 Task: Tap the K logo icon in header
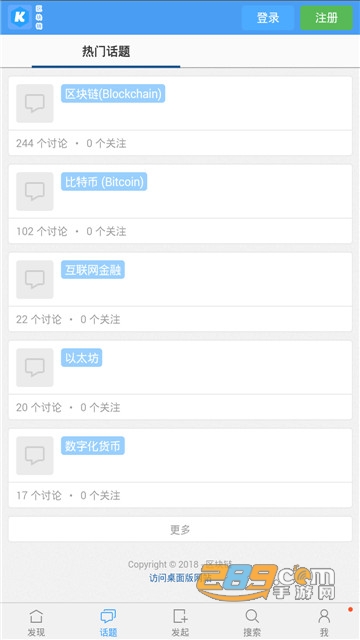(20, 17)
